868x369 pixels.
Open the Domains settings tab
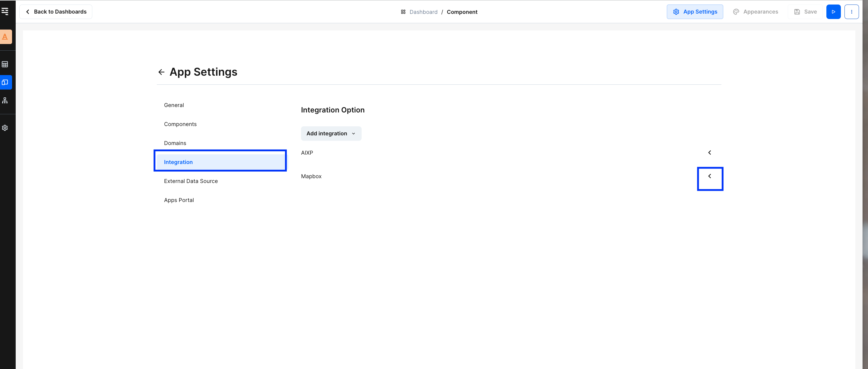point(175,143)
